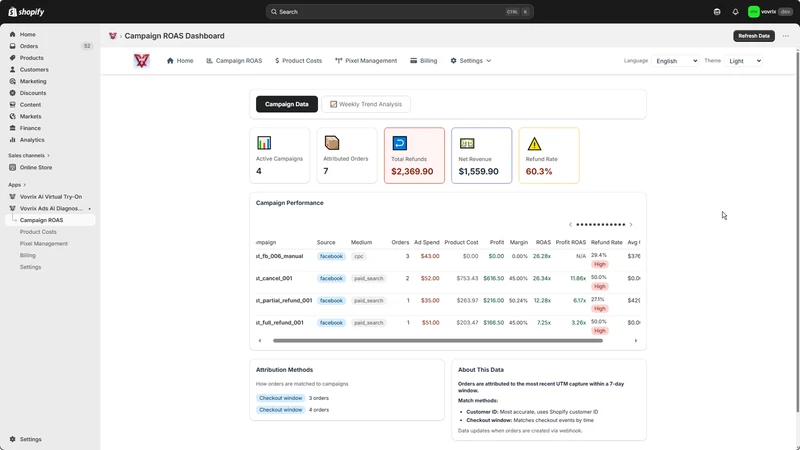The width and height of the screenshot is (800, 450).
Task: Click the Total Refunds return icon
Action: tap(399, 143)
